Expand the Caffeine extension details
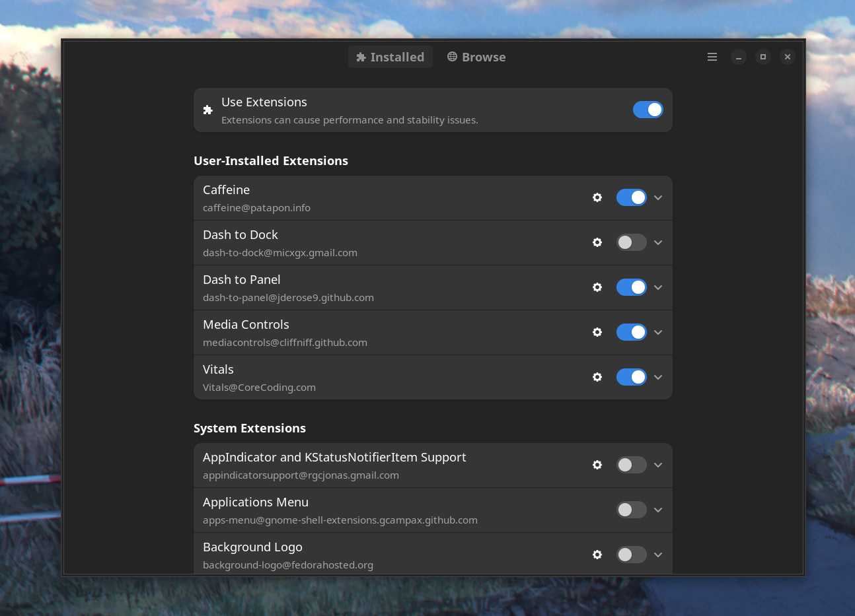The image size is (855, 616). coord(658,197)
